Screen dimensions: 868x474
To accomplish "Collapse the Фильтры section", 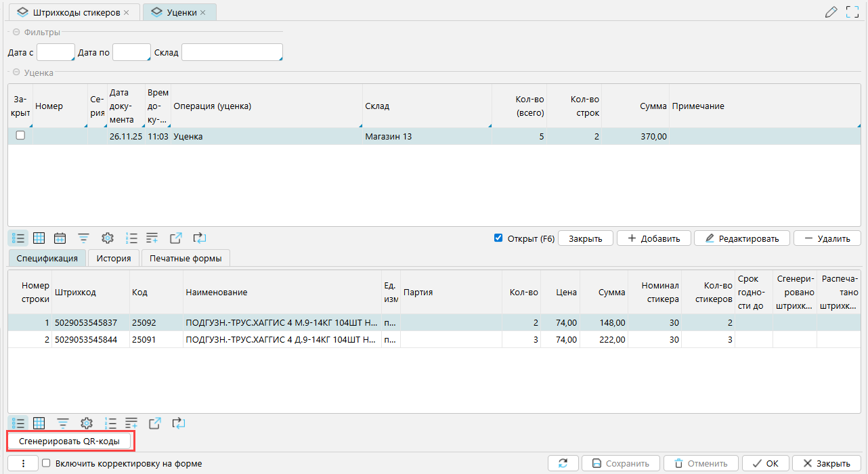I will [15, 32].
